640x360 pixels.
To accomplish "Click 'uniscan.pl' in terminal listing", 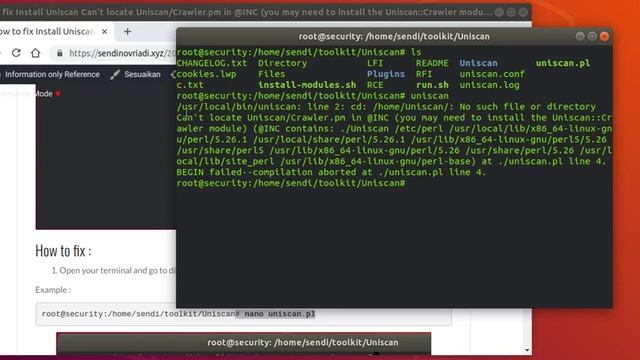I will tap(563, 63).
